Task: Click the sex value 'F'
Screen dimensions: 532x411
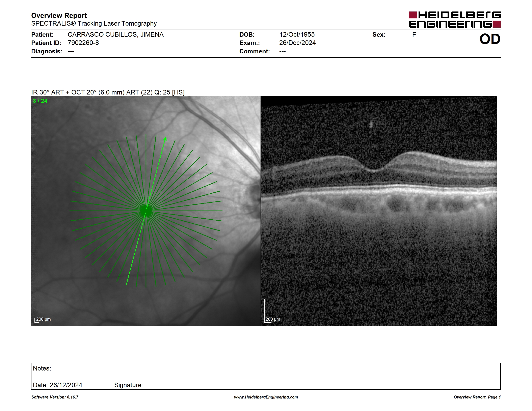Action: click(414, 35)
